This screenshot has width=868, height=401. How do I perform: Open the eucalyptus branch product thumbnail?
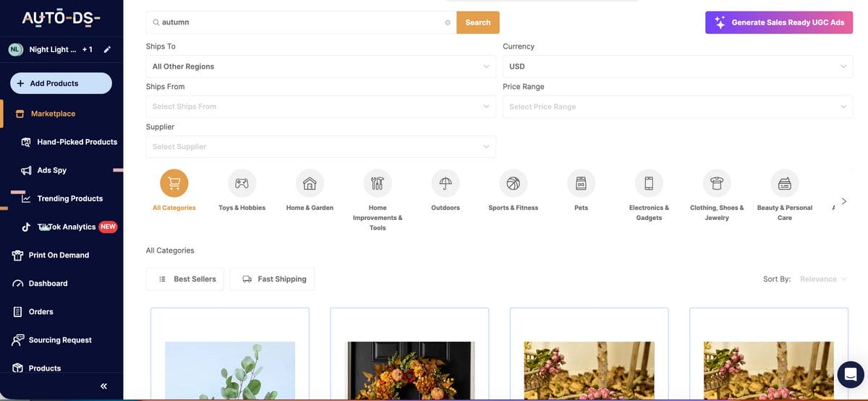click(230, 370)
